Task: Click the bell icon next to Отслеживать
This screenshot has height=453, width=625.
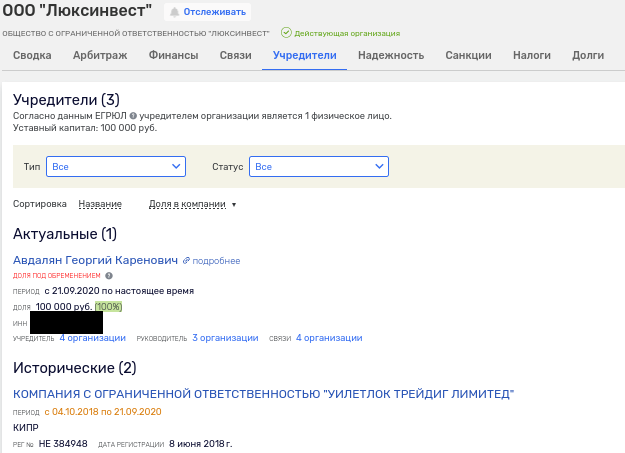Action: coord(174,12)
